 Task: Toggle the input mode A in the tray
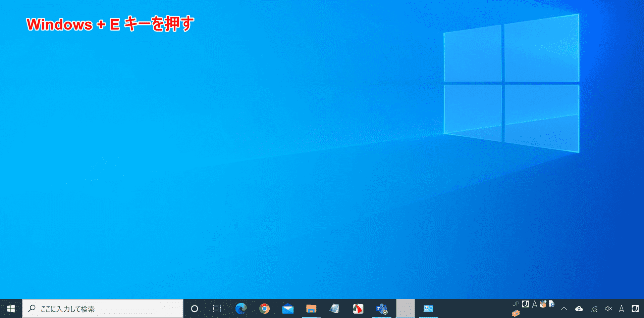[x=622, y=309]
